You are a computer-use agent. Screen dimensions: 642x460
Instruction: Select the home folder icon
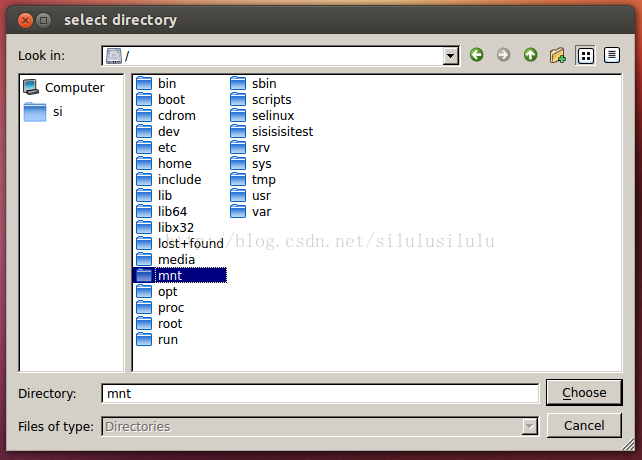click(x=144, y=163)
